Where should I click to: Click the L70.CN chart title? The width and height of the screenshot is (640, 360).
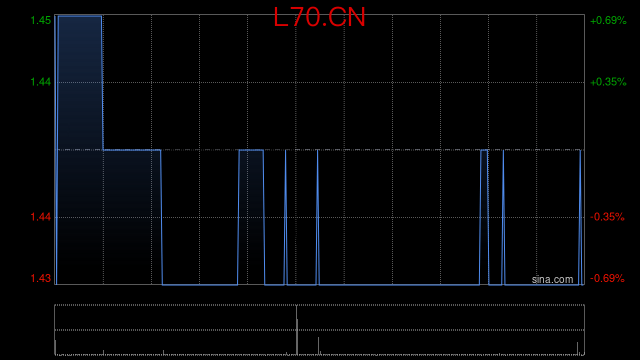pyautogui.click(x=319, y=18)
